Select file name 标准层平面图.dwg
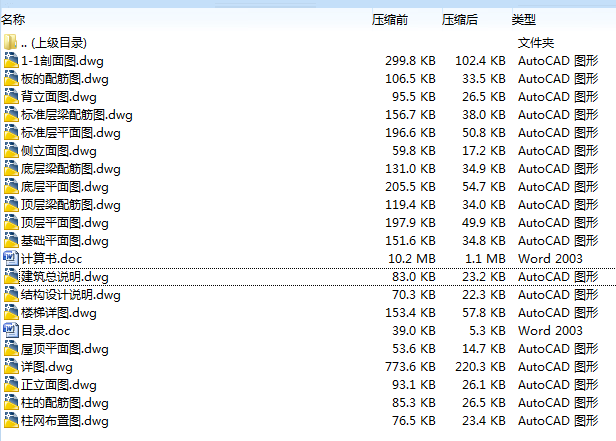 (71, 133)
